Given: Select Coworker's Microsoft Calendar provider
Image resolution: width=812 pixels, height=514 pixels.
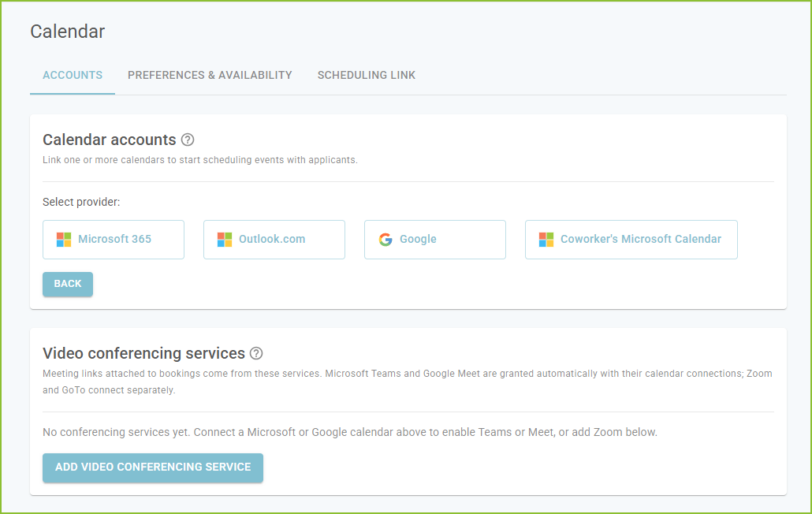Looking at the screenshot, I should [x=631, y=240].
